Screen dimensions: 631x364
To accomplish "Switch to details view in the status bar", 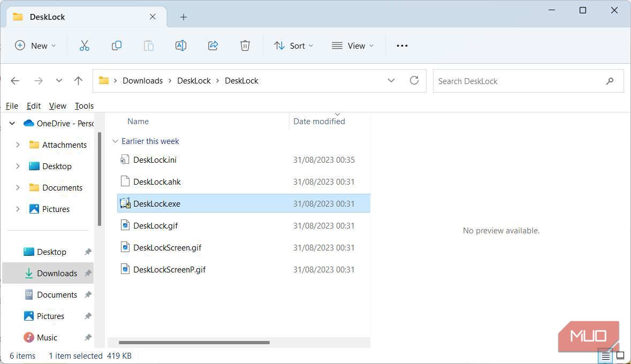I will 605,355.
